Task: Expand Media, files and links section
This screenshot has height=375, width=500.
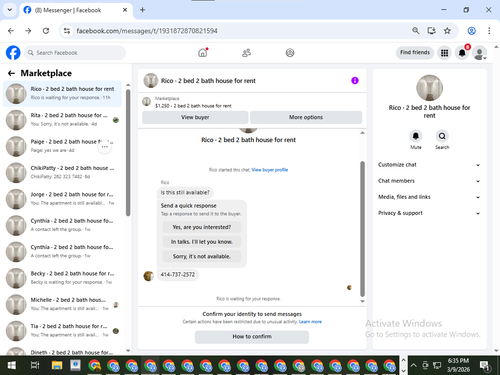Action: click(429, 197)
